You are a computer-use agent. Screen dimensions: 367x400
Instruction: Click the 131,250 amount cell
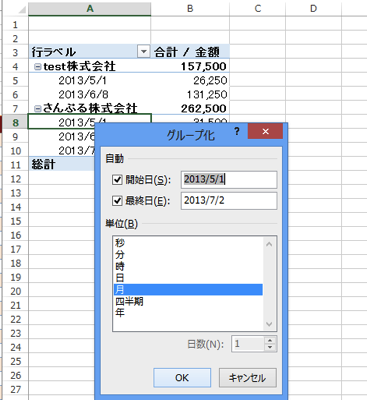click(190, 94)
